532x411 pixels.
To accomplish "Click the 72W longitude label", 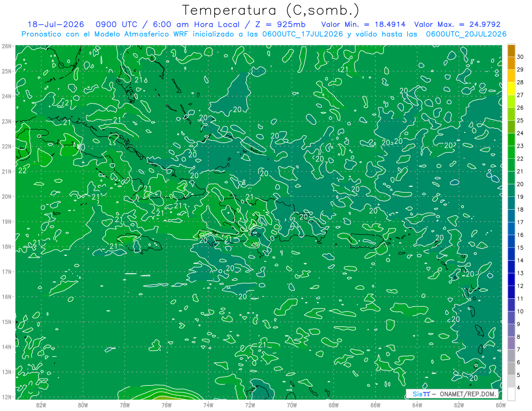I will click(x=250, y=405).
